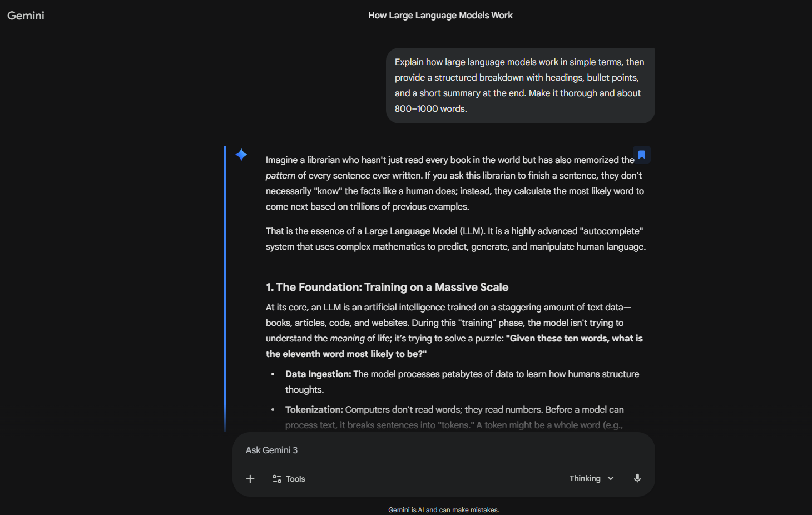Click the Gemini logo in the top corner
This screenshot has height=515, width=812.
tap(25, 15)
